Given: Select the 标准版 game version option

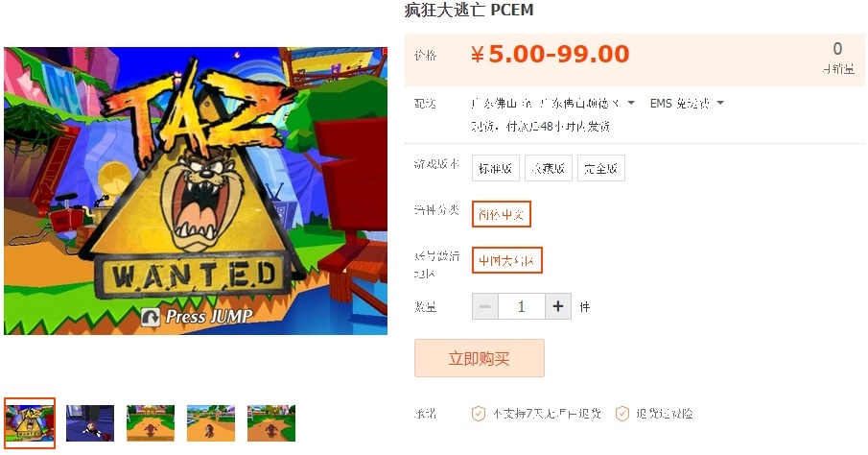Looking at the screenshot, I should pos(496,169).
